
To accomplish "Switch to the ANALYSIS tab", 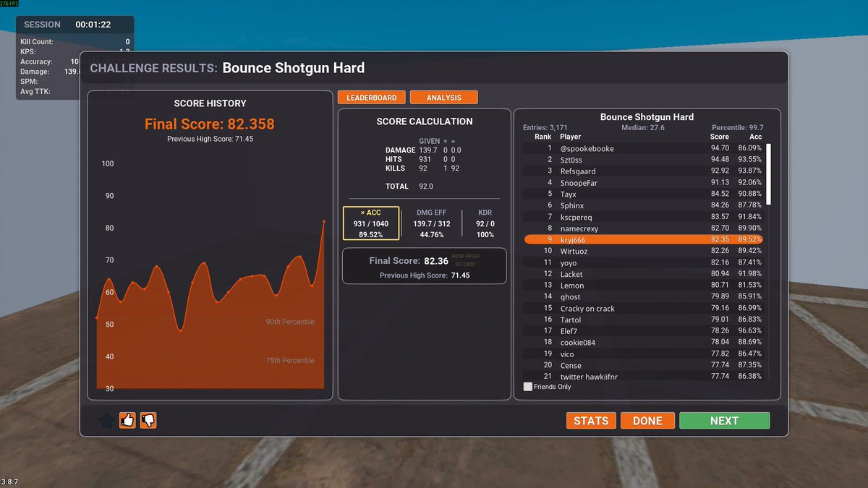I will click(x=444, y=98).
